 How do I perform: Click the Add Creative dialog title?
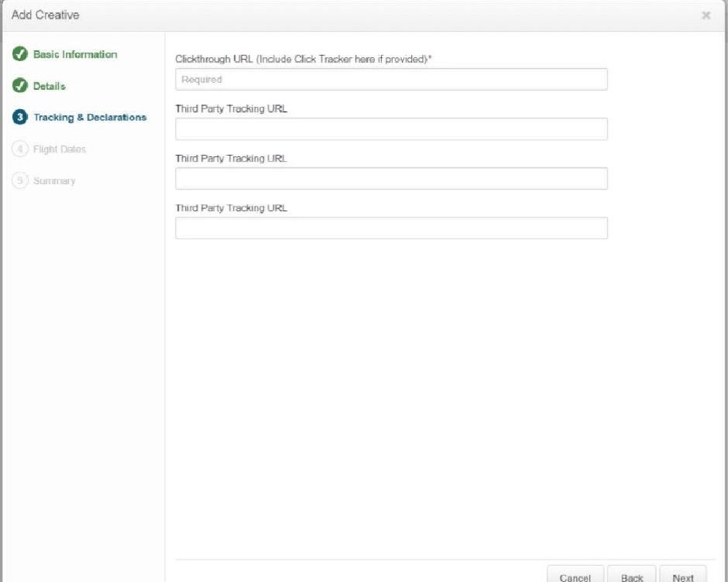point(46,15)
